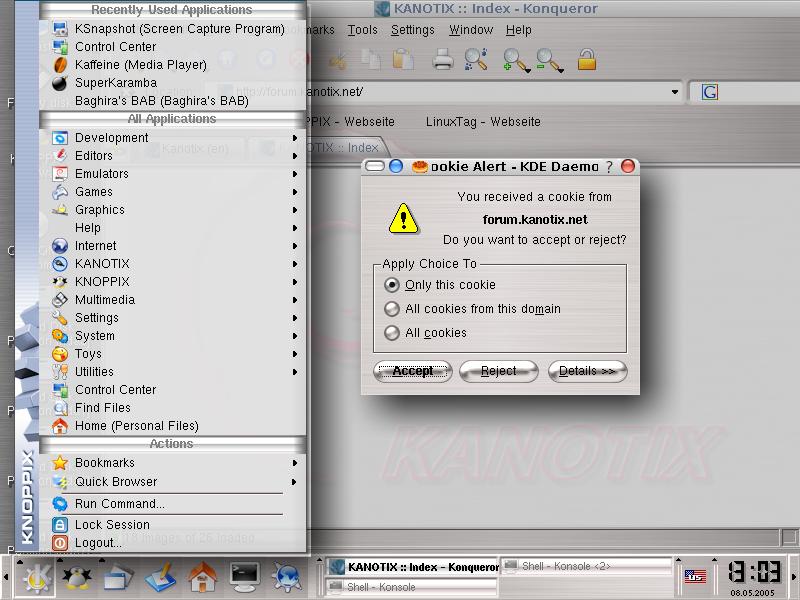
Task: Open Home (Personal Files)
Action: tap(173, 426)
